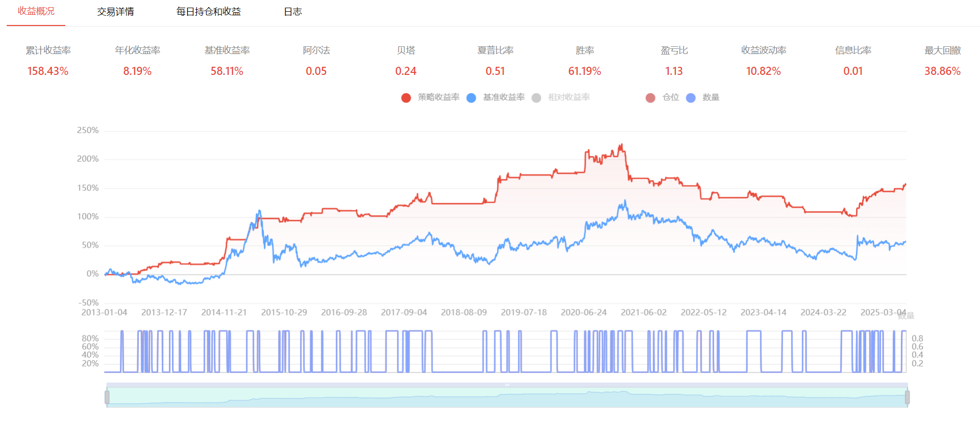Click the gray 相对收益率 legend dot

pos(536,98)
